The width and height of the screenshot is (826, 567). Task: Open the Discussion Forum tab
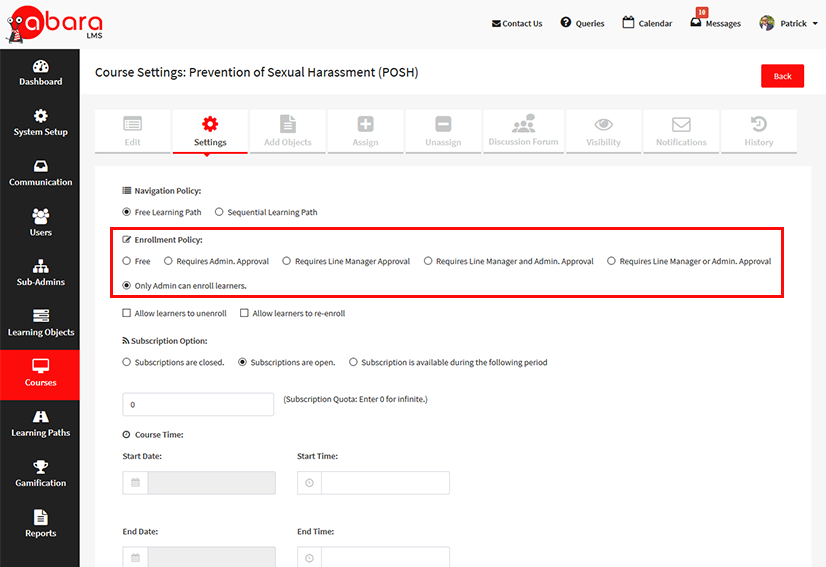coord(523,131)
